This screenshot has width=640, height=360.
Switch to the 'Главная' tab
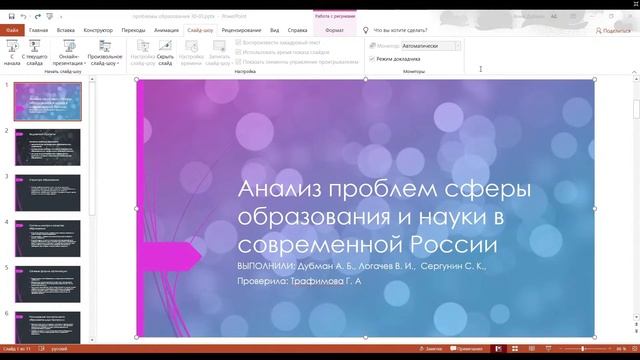(x=38, y=30)
